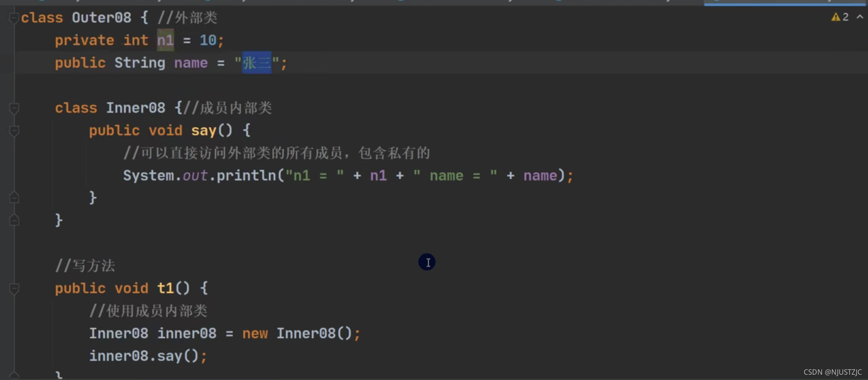Viewport: 868px width, 380px height.
Task: Click the class name Outer08
Action: [101, 18]
